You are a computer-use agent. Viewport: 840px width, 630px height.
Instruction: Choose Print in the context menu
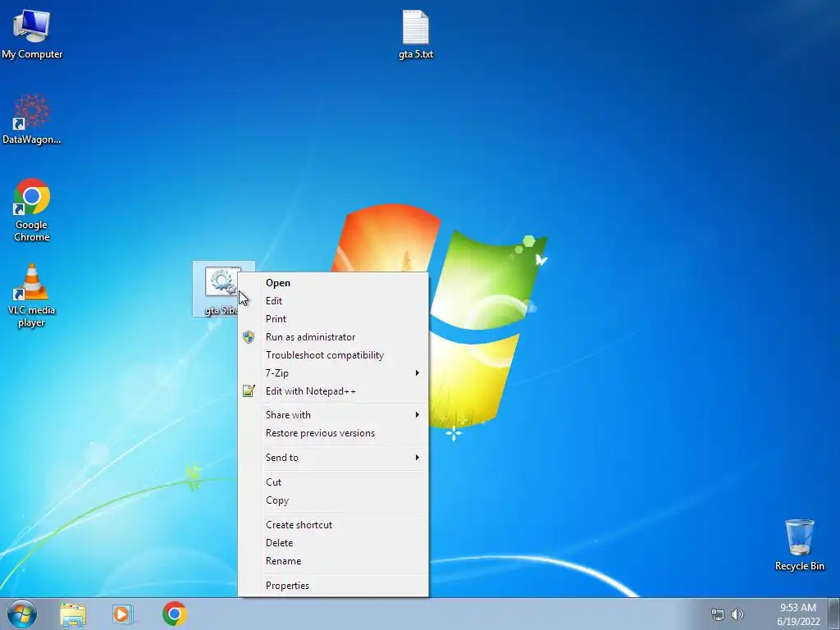pos(333,319)
